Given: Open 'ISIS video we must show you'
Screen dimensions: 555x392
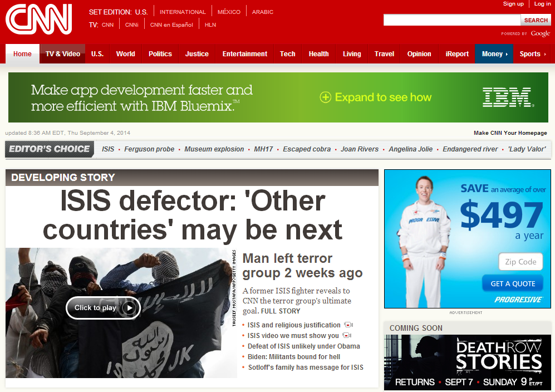Looking at the screenshot, I should (293, 335).
